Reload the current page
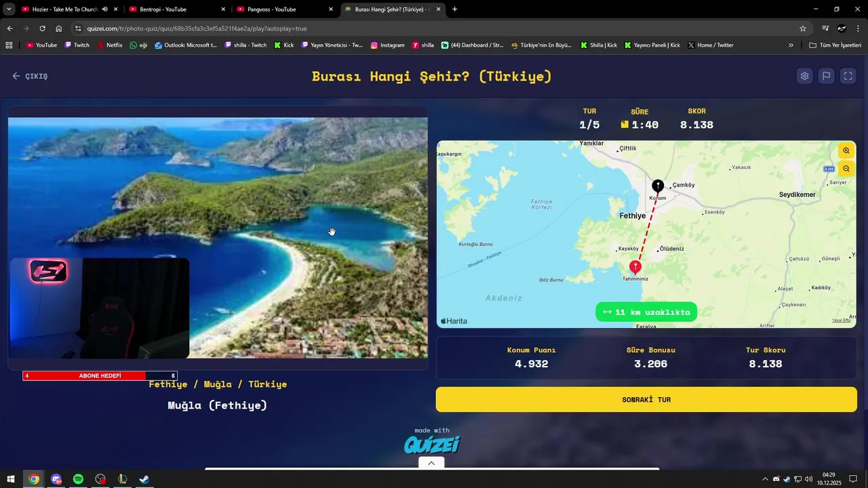This screenshot has height=488, width=868. [x=42, y=28]
